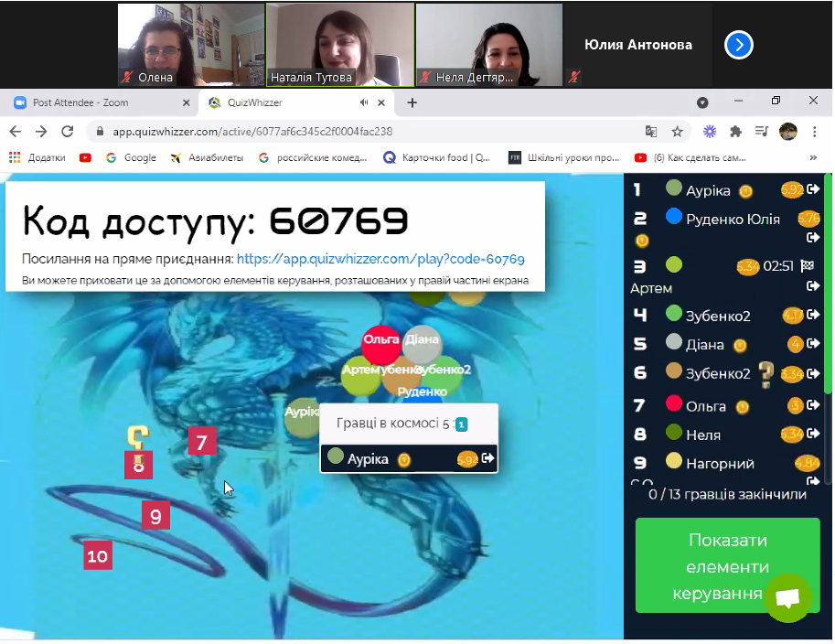The height and width of the screenshot is (644, 835).
Task: Open the Chrome profile avatar
Action: (x=788, y=132)
